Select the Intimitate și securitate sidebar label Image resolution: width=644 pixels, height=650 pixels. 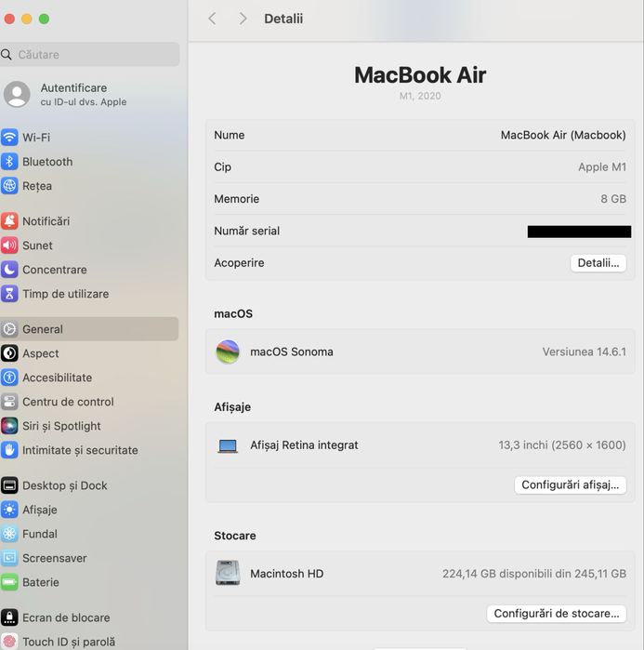point(80,451)
